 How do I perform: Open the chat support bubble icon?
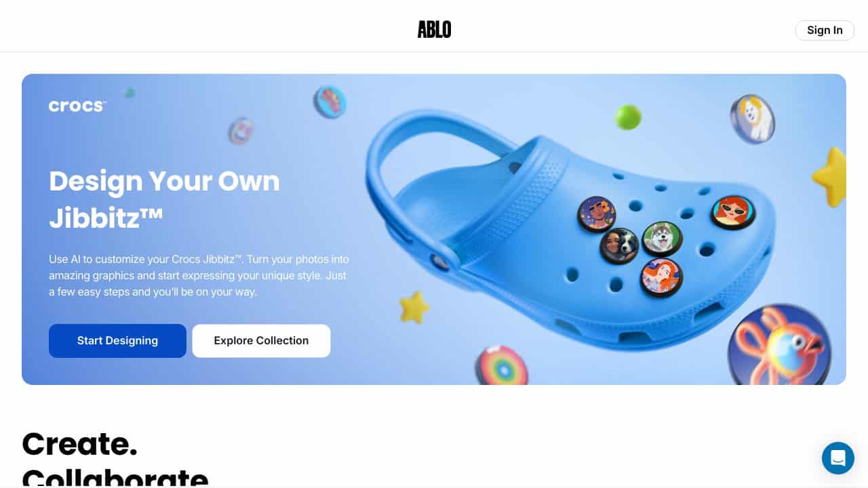pyautogui.click(x=837, y=457)
